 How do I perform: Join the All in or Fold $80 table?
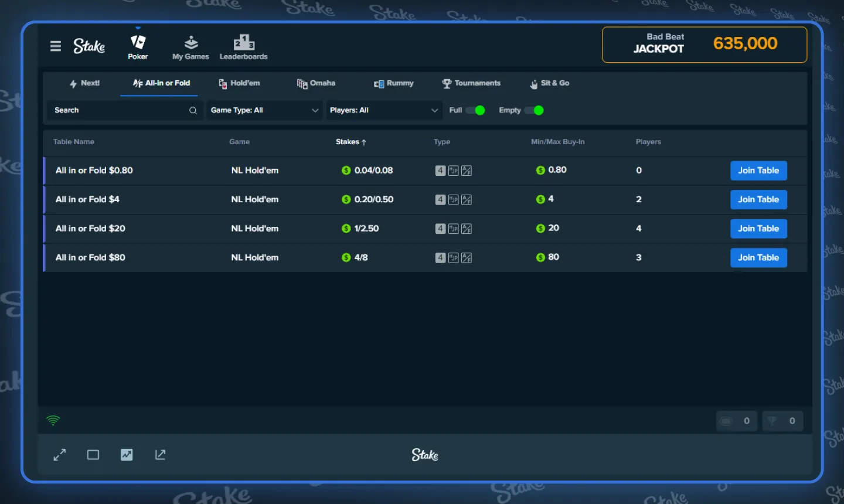click(x=758, y=257)
